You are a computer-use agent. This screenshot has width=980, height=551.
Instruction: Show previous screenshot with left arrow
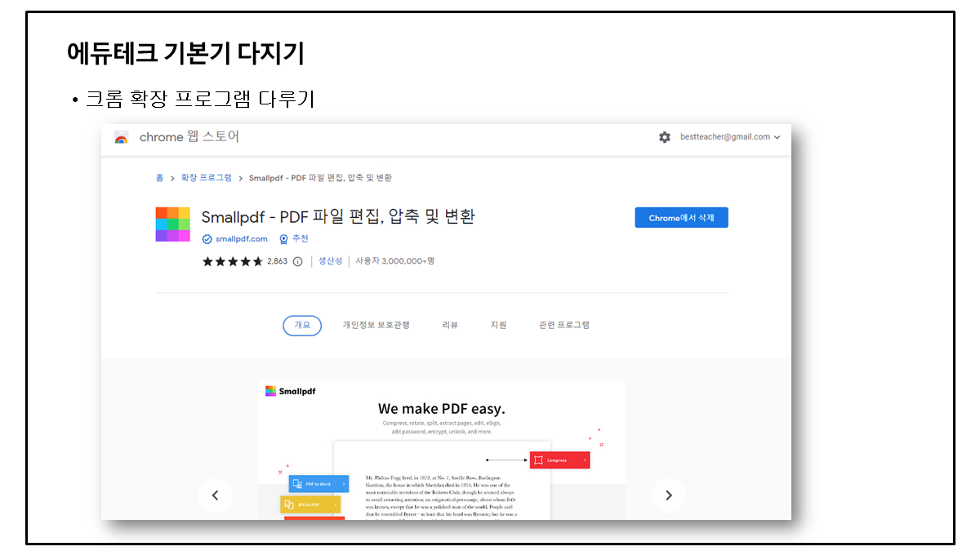pyautogui.click(x=216, y=495)
